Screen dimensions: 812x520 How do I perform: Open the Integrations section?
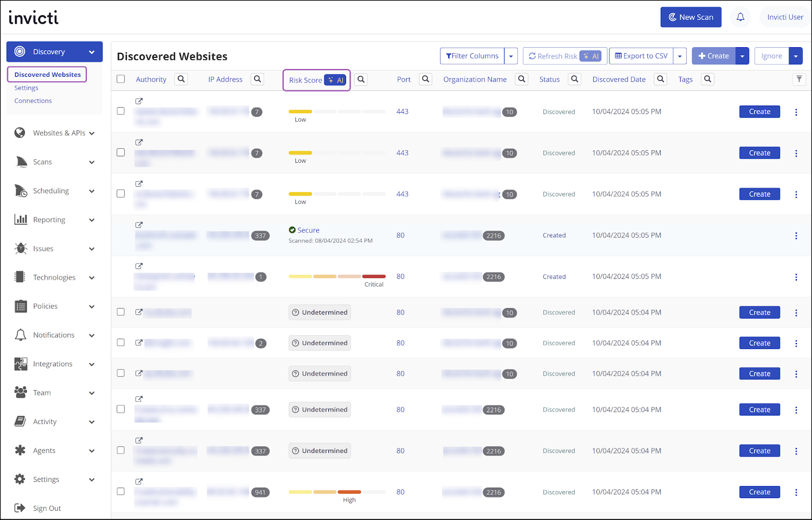click(52, 364)
